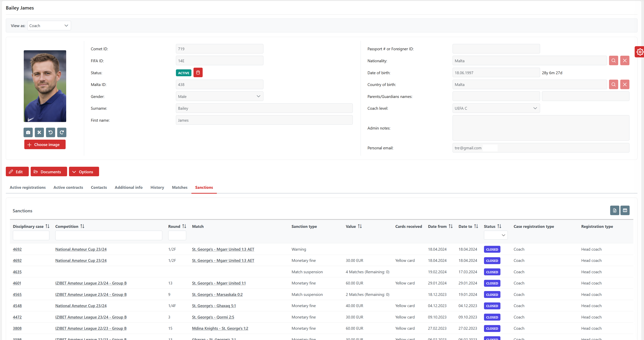Open disciplinary case 4635 link

point(17,272)
